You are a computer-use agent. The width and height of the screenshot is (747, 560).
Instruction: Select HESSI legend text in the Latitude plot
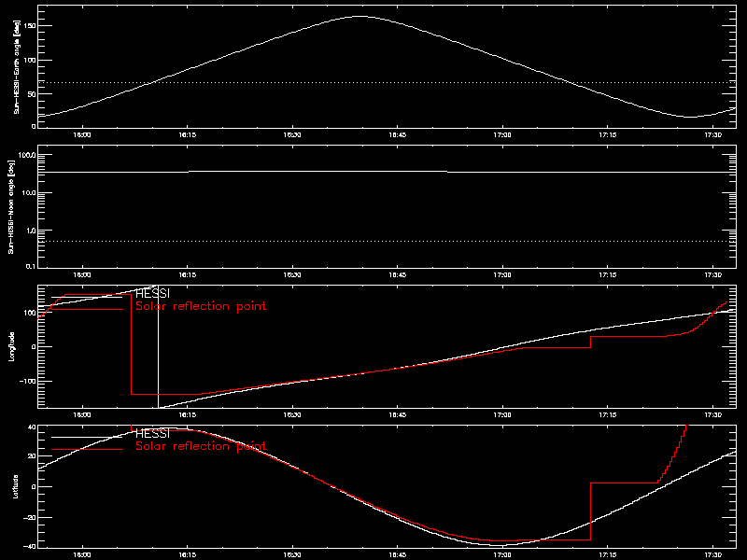[152, 434]
